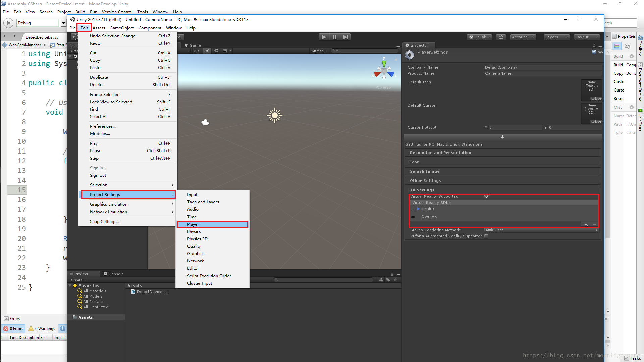Enable Vuforia Augmented Reality Supported checkbox

pos(486,236)
